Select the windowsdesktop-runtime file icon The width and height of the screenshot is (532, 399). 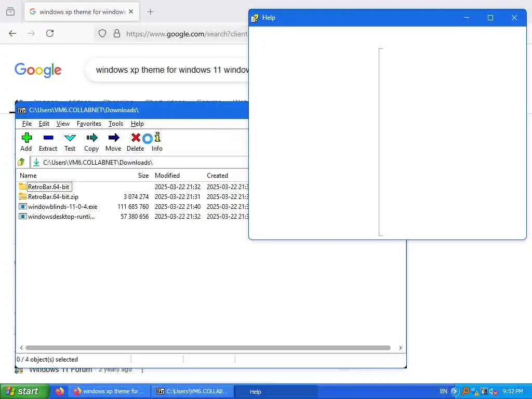tap(23, 216)
